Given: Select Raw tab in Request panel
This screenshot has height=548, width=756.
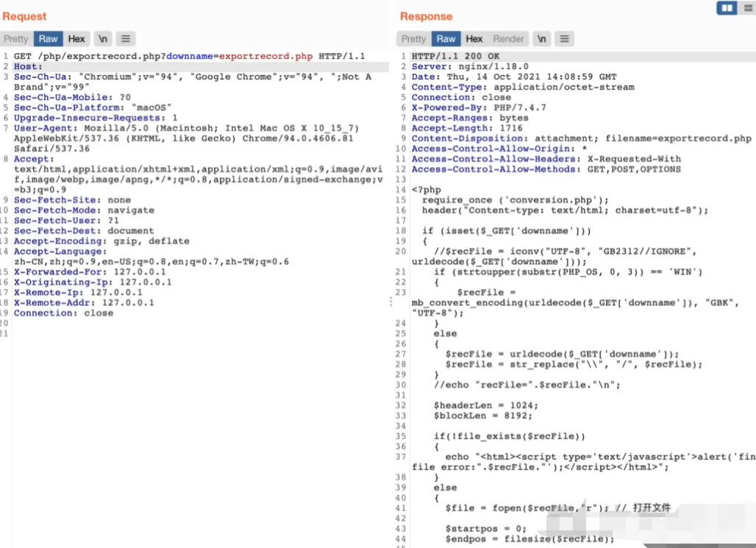Looking at the screenshot, I should (x=49, y=38).
